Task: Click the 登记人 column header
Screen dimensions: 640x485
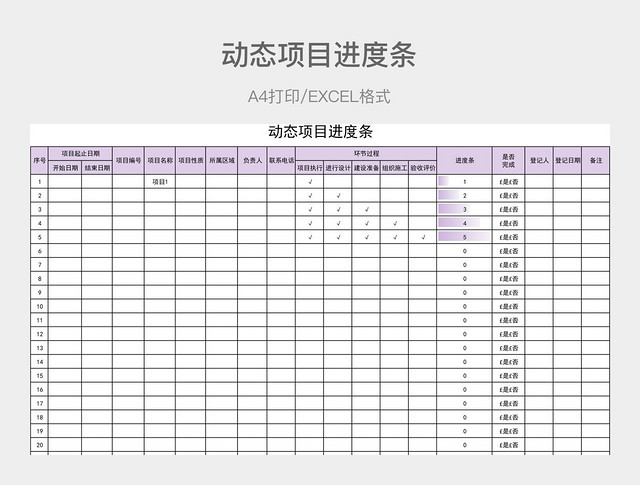Action: click(x=539, y=160)
